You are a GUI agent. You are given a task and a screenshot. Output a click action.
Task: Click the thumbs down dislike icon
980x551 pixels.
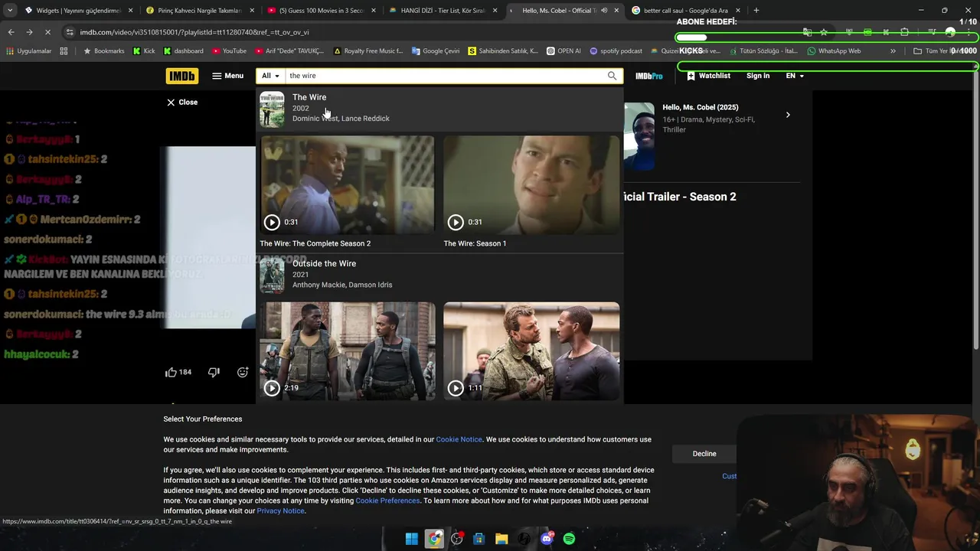pos(214,372)
